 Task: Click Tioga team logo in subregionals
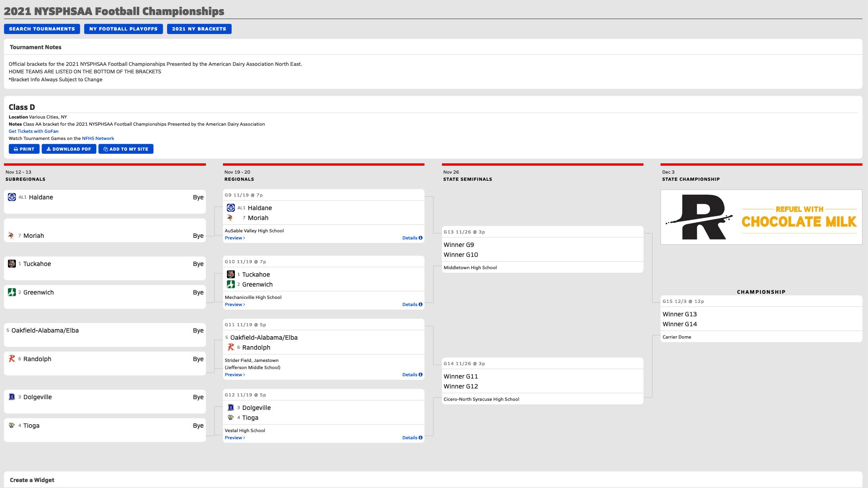click(x=12, y=425)
